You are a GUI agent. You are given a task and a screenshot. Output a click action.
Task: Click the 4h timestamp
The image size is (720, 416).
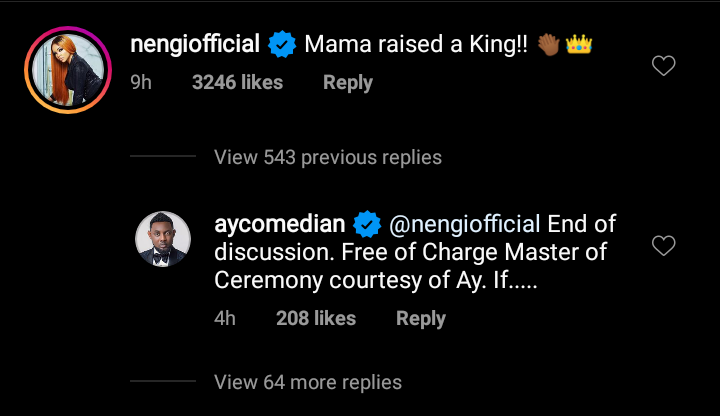tap(225, 318)
